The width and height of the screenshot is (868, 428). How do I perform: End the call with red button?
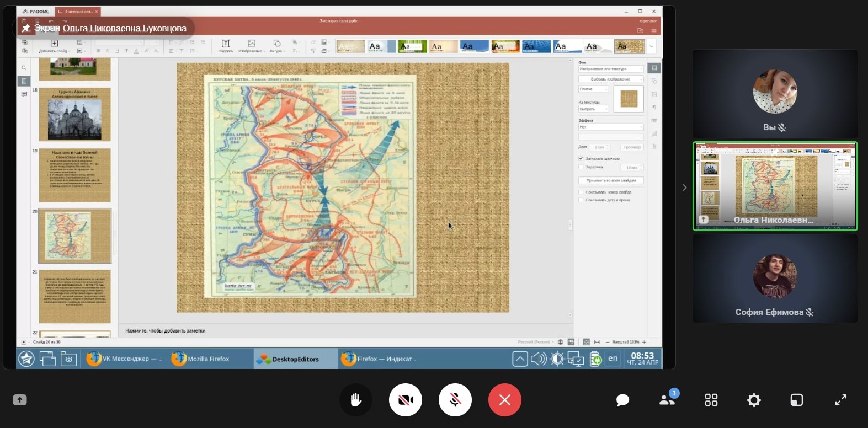[505, 400]
